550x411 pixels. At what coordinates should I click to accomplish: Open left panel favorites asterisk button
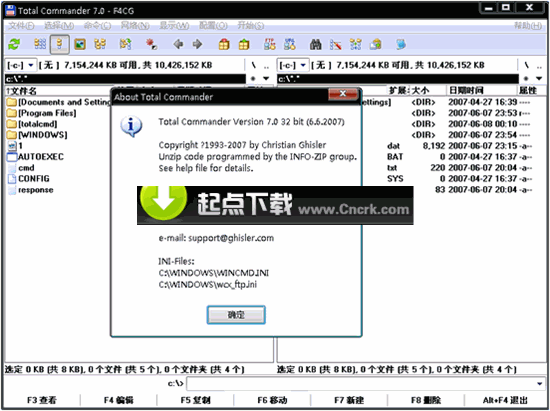click(x=253, y=79)
